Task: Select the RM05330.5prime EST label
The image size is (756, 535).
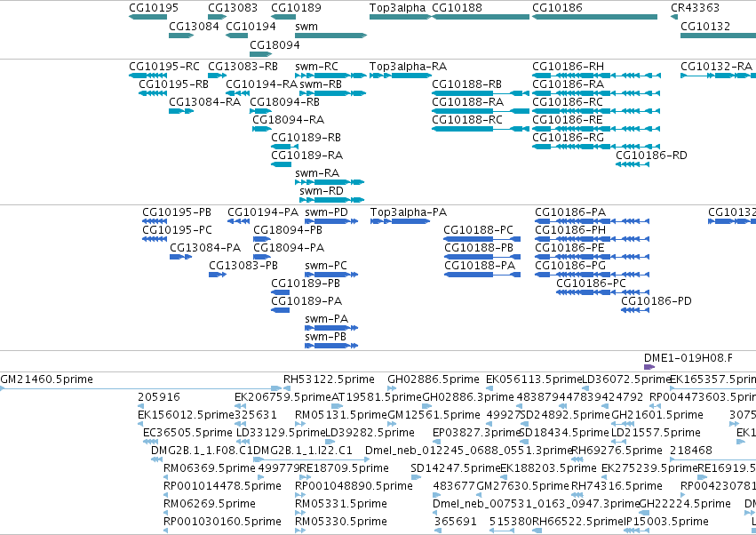Action: [x=341, y=522]
